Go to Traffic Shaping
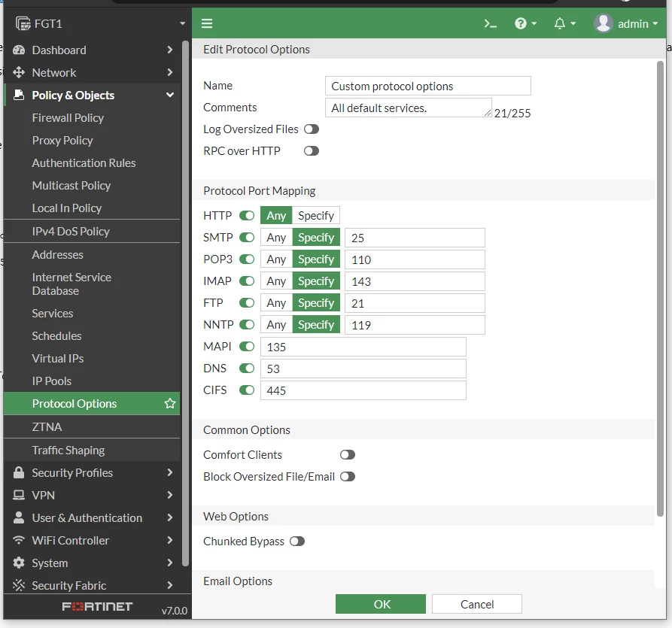 (68, 451)
